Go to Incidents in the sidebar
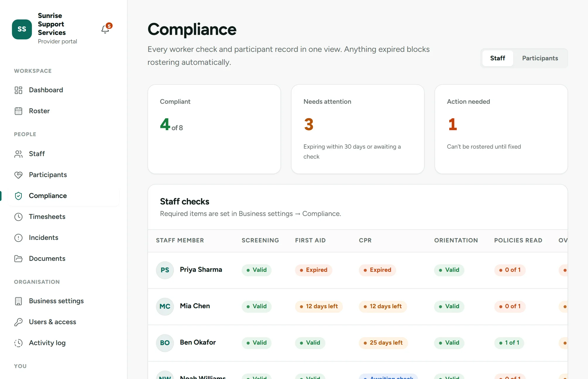The image size is (588, 379). 64,237
